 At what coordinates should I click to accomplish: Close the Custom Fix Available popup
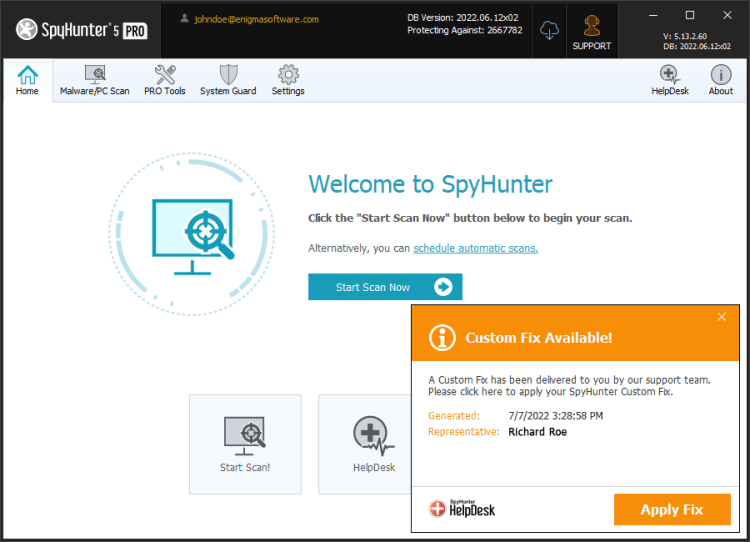point(722,317)
